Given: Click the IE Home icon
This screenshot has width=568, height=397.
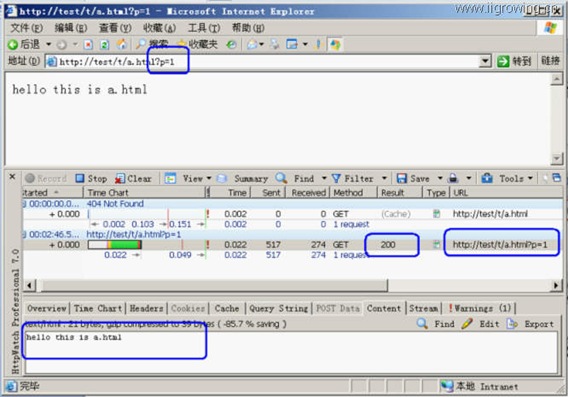Looking at the screenshot, I should (x=121, y=45).
